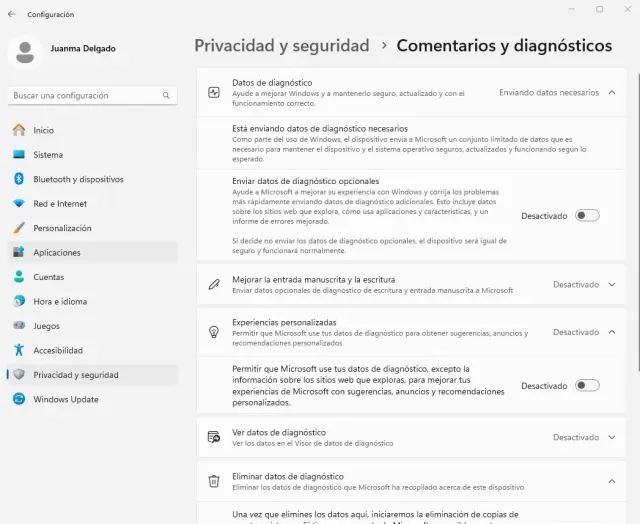Toggle Experiencias personalizadas switch on

tap(587, 386)
